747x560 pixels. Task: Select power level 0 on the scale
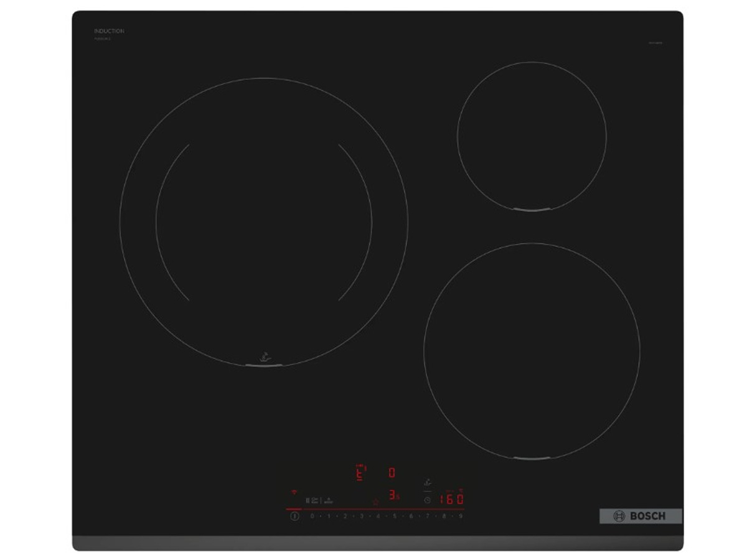pos(312,516)
